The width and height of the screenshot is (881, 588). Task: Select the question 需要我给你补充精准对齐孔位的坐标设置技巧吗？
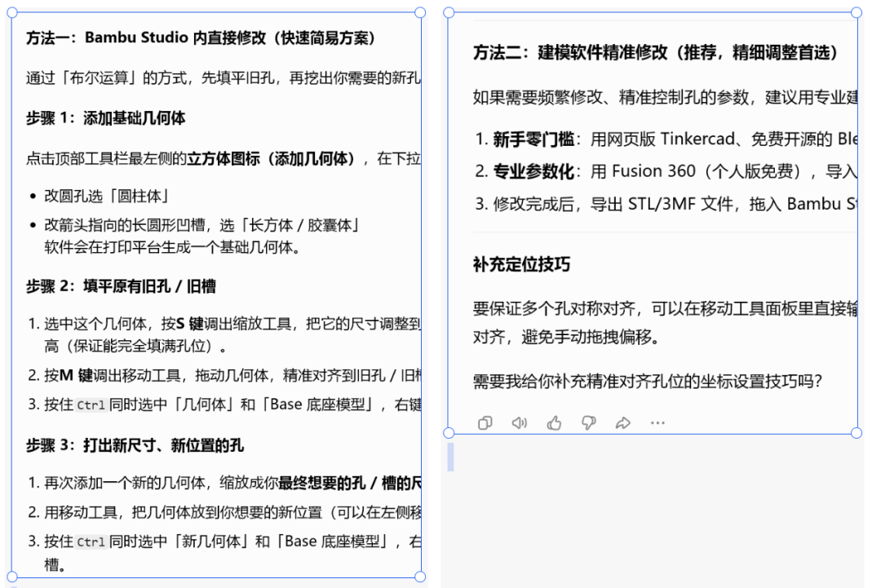pos(648,382)
